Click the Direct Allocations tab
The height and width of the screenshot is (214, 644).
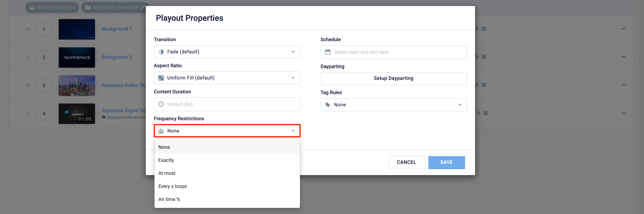(52, 8)
